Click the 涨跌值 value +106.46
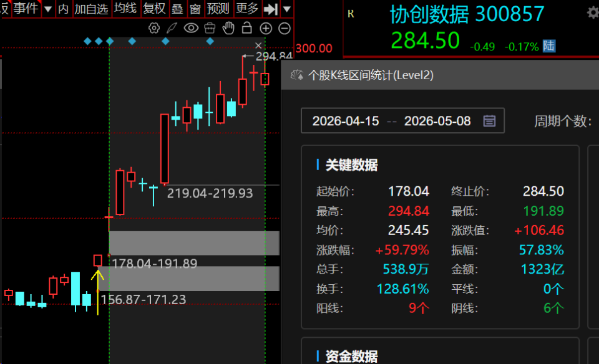Viewport: 599px width, 364px height. click(539, 230)
